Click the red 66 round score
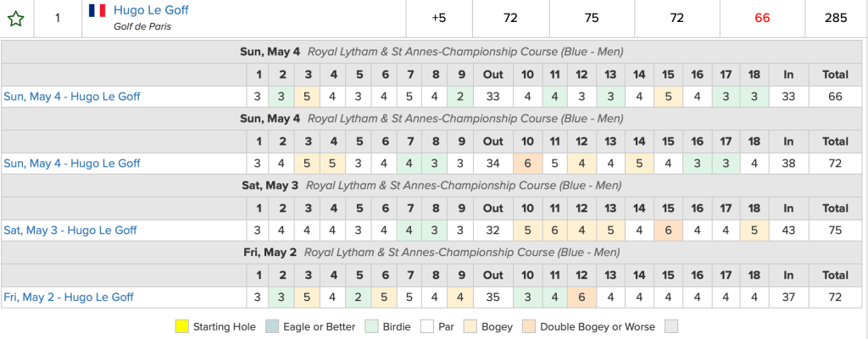The width and height of the screenshot is (868, 339). click(x=762, y=18)
